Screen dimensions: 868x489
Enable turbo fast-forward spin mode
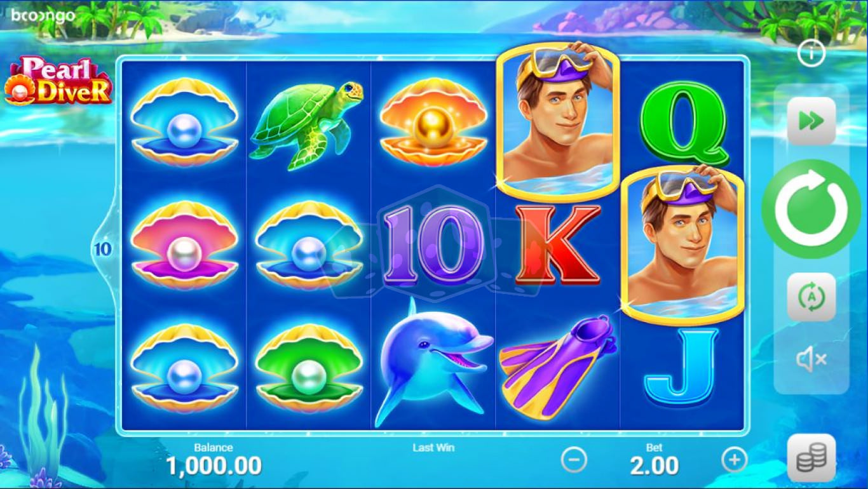(x=811, y=121)
